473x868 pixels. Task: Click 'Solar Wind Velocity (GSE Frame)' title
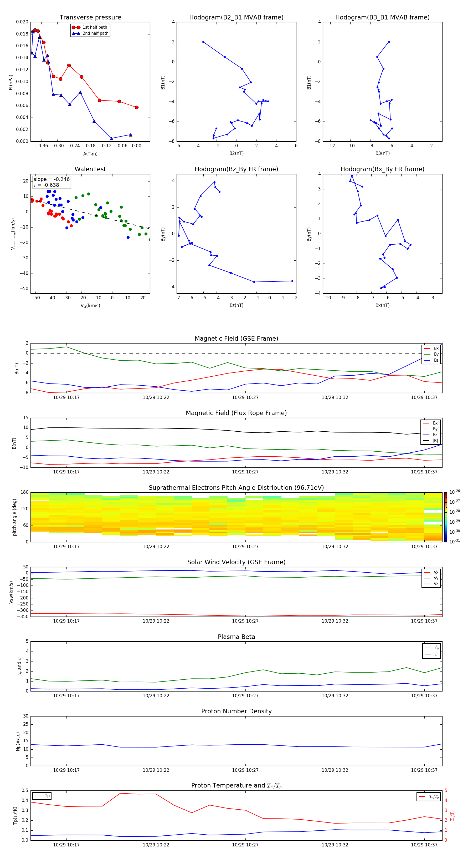236,562
